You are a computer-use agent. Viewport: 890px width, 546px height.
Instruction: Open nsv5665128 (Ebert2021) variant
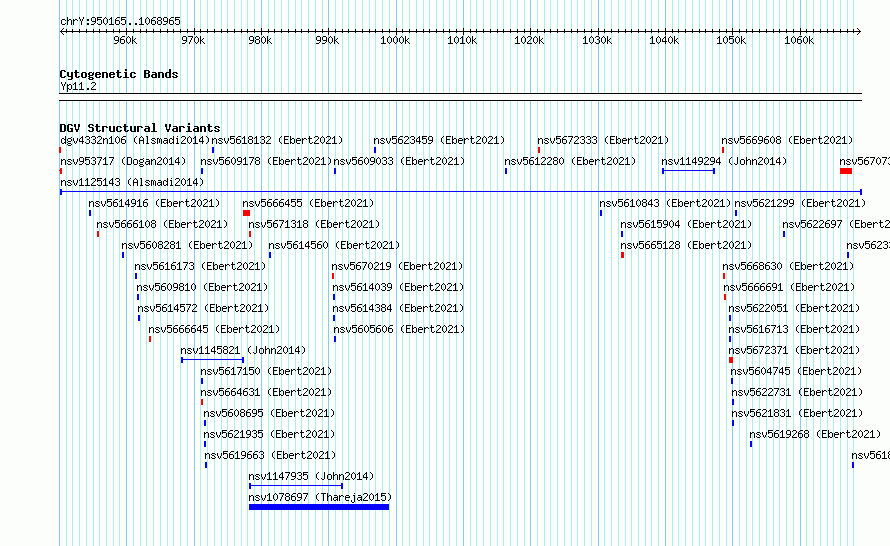coord(686,245)
